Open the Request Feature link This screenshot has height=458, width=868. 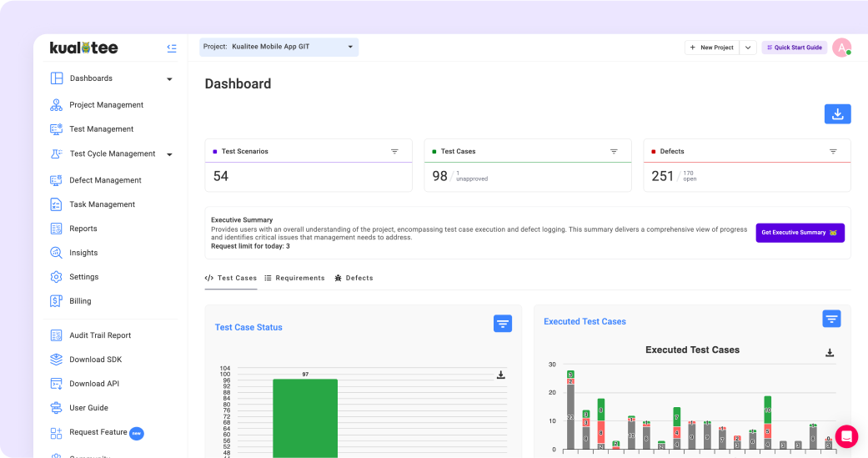pyautogui.click(x=98, y=432)
